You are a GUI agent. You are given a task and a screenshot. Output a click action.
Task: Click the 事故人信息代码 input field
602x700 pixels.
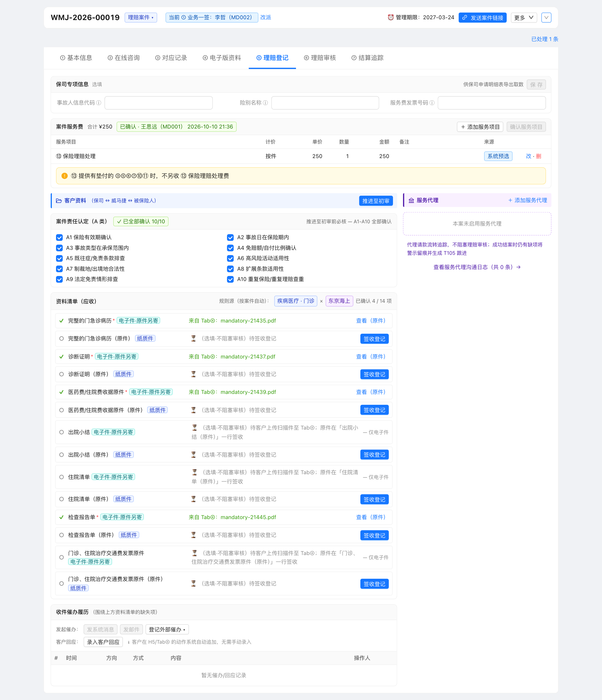point(158,103)
